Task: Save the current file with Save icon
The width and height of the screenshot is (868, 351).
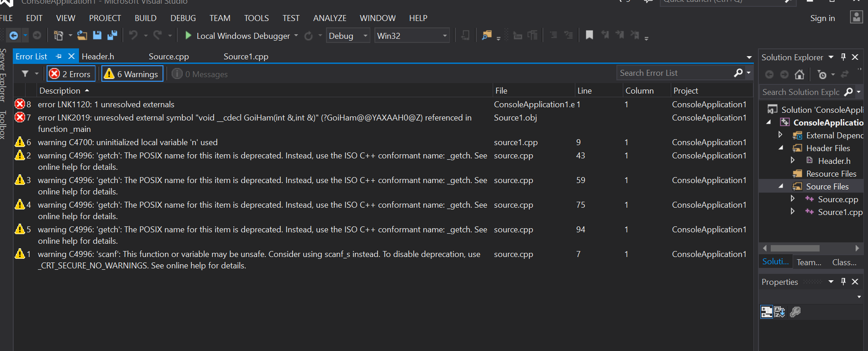Action: [97, 35]
